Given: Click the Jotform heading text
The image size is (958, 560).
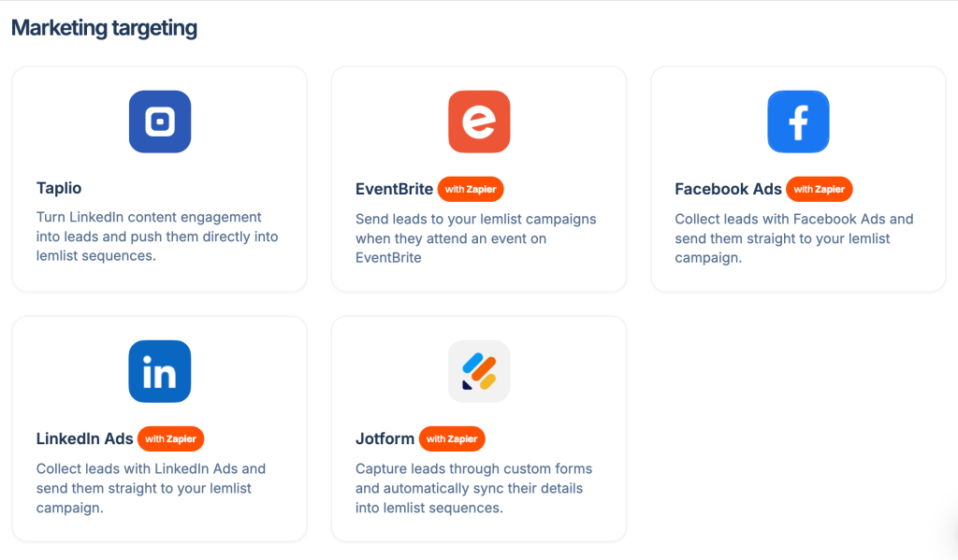Looking at the screenshot, I should pos(385,438).
